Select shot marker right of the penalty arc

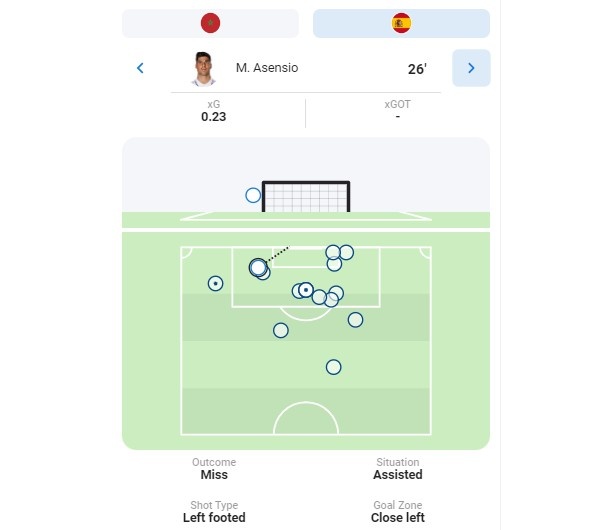355,320
